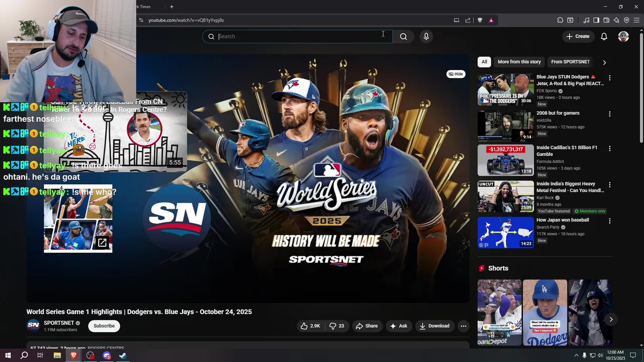Viewport: 644px width, 362px height.
Task: Open the loanDepot Short thumbnail
Action: [500, 312]
